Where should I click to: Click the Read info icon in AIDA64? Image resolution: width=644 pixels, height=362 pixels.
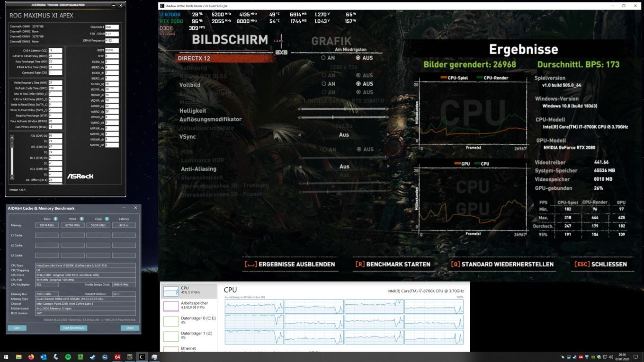coord(55,219)
